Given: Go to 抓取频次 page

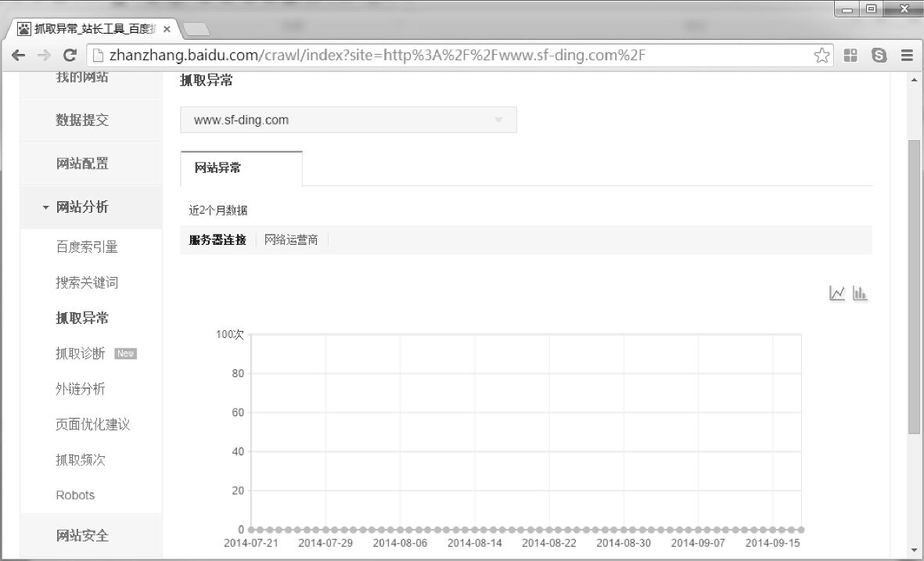Looking at the screenshot, I should pos(80,459).
